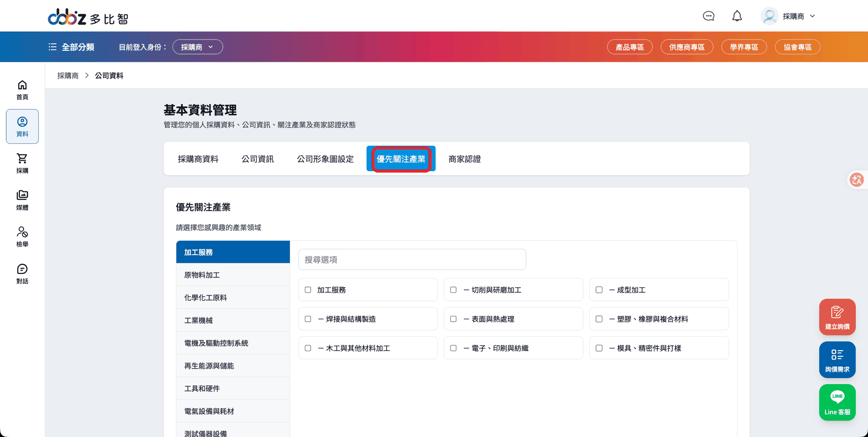Click the dobiz 多比智 logo

(x=88, y=18)
